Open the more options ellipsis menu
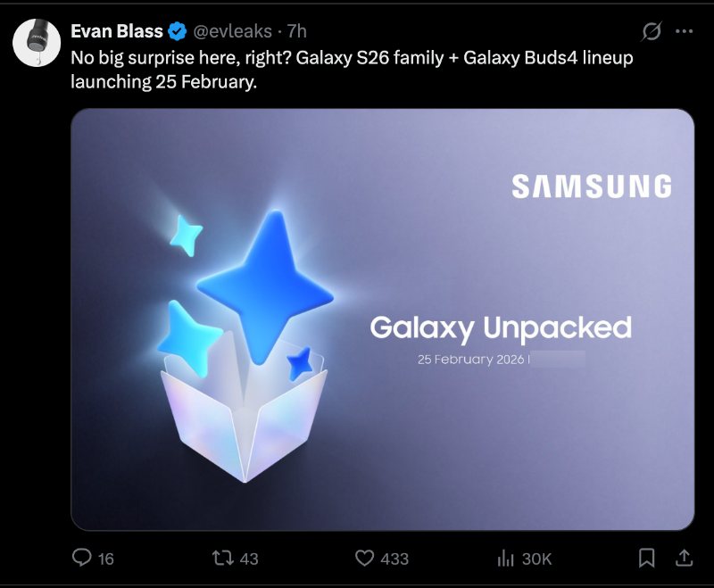The image size is (714, 588). coord(685,29)
